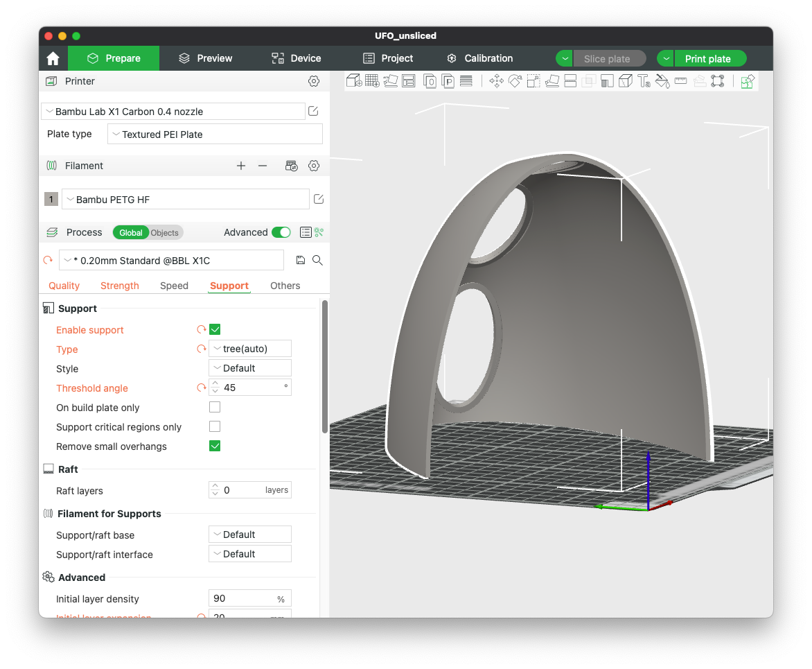Switch process scope to Global
812x669 pixels.
(x=130, y=233)
